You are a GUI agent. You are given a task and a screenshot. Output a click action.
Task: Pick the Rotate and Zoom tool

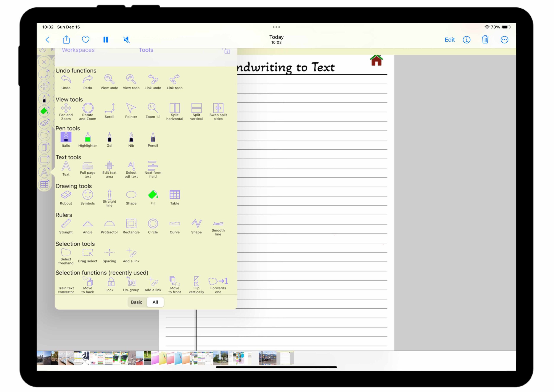[88, 111]
